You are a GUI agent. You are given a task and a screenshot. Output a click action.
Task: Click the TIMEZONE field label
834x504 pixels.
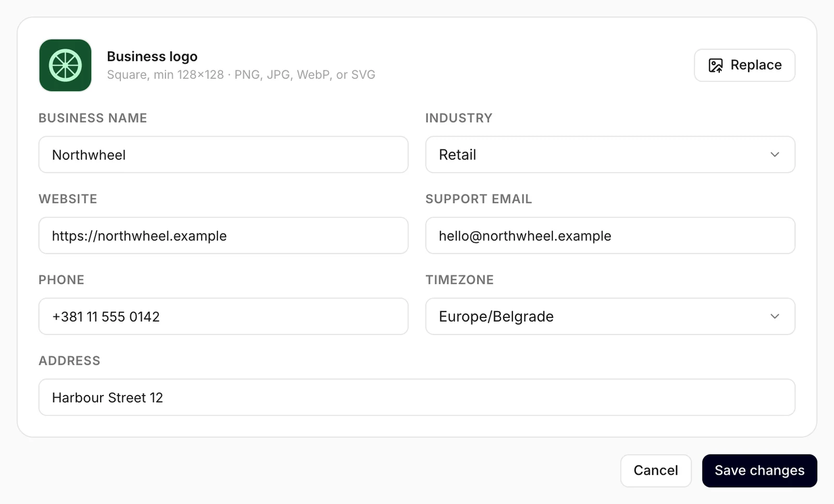click(x=460, y=280)
